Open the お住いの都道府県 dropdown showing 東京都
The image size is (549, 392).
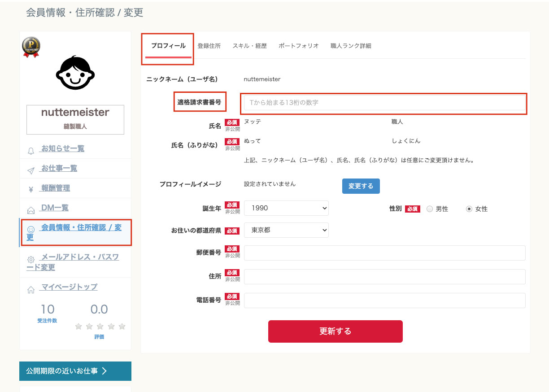coord(286,230)
